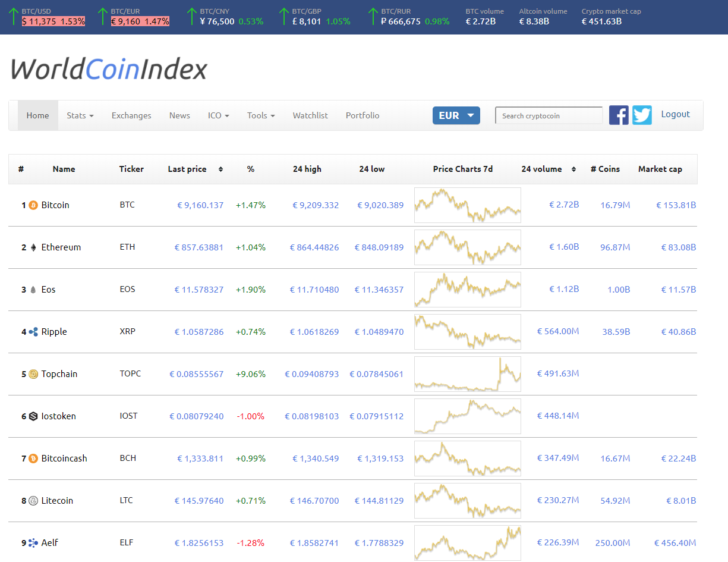Image resolution: width=728 pixels, height=562 pixels.
Task: Open the Ripple coin name link
Action: tap(54, 332)
